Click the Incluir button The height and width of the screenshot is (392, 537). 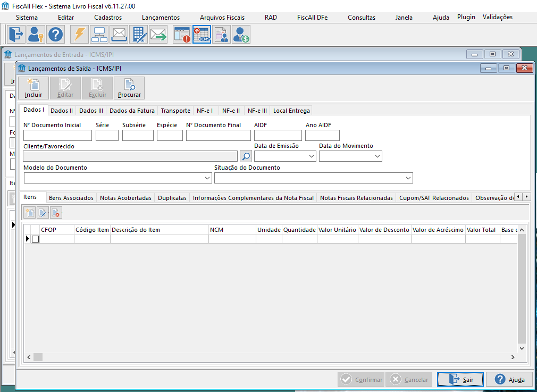(x=33, y=87)
